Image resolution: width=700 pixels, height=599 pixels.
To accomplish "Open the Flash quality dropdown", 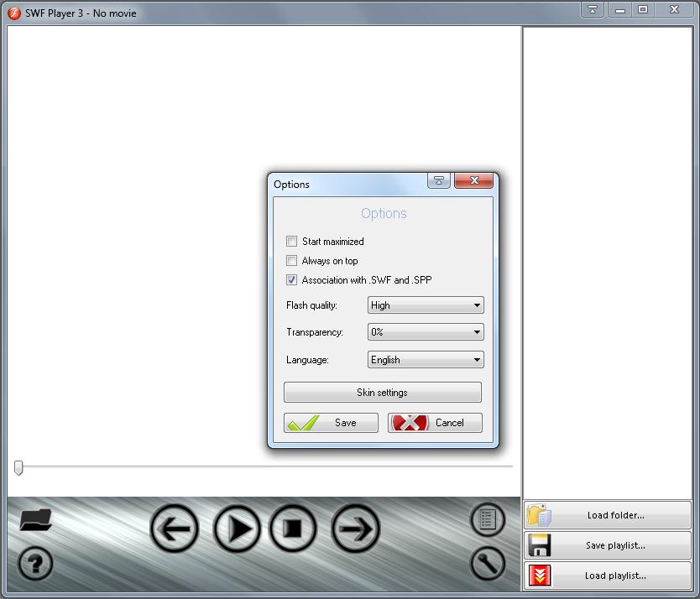I will (x=426, y=305).
